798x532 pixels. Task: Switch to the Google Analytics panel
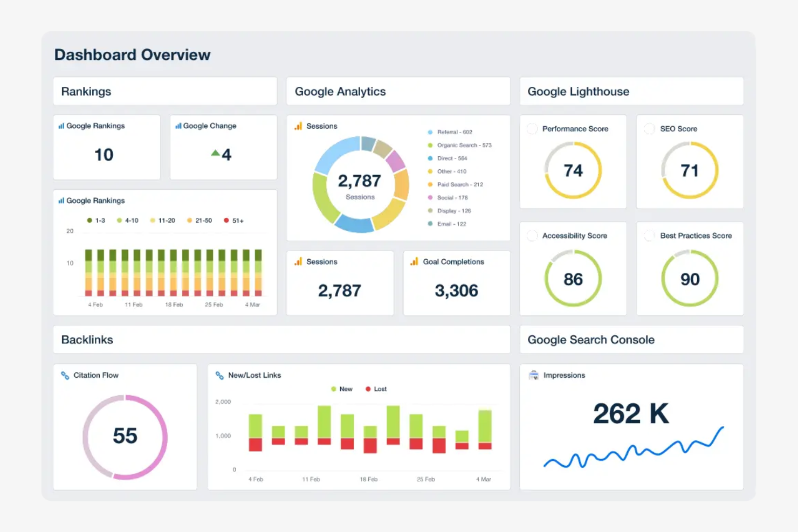click(x=340, y=91)
